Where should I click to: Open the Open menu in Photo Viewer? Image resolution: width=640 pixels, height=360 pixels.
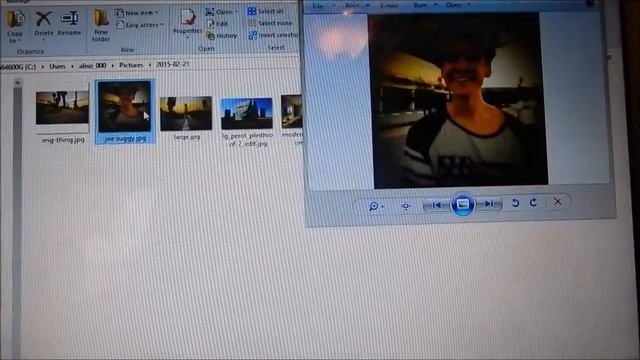click(x=453, y=5)
